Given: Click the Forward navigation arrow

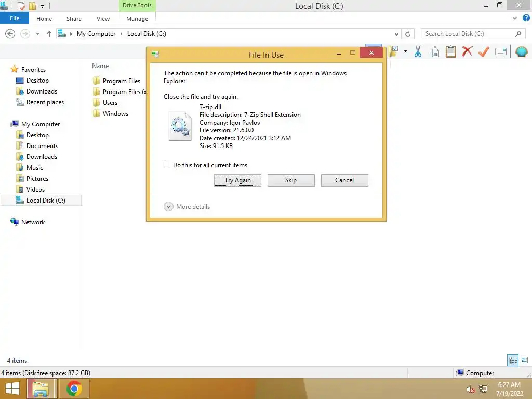Looking at the screenshot, I should 25,34.
